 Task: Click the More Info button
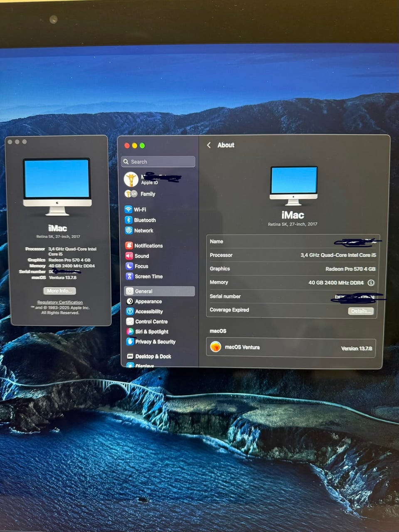(x=59, y=291)
